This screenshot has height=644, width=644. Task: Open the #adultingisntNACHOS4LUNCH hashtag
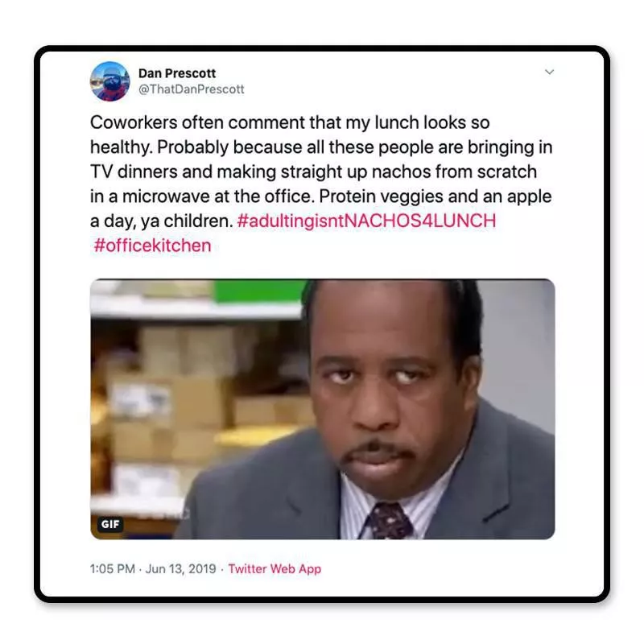click(366, 221)
